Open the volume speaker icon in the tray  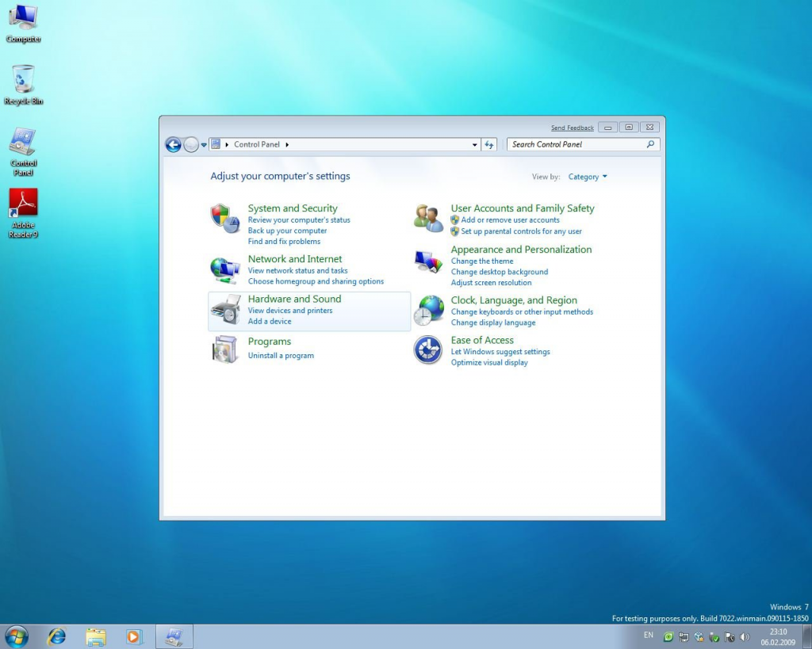click(745, 636)
